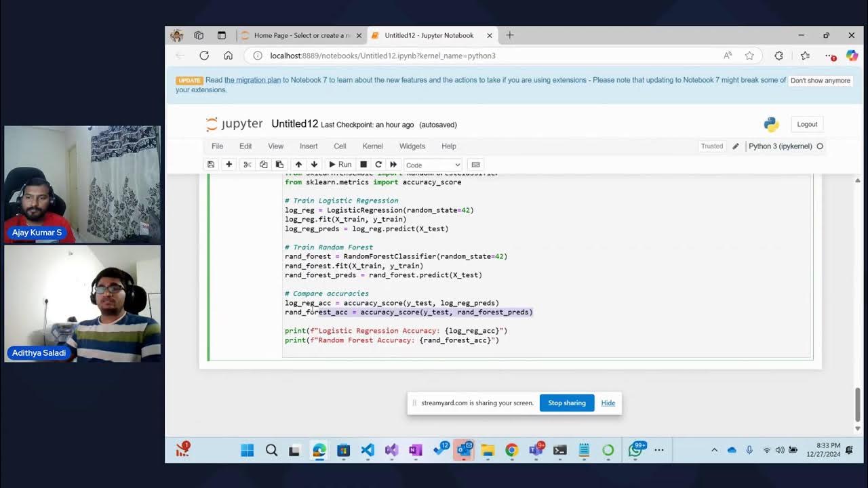Stop sharing the screen

[x=567, y=403]
